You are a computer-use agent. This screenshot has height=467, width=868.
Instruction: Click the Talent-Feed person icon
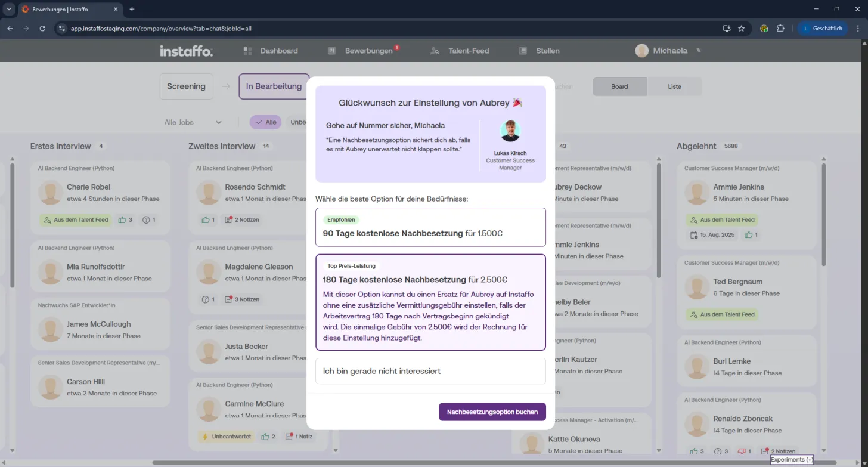coord(435,51)
